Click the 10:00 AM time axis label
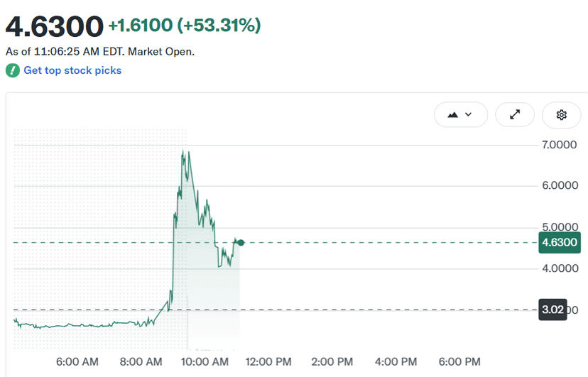Screen dimensions: 588x377 [x=205, y=361]
